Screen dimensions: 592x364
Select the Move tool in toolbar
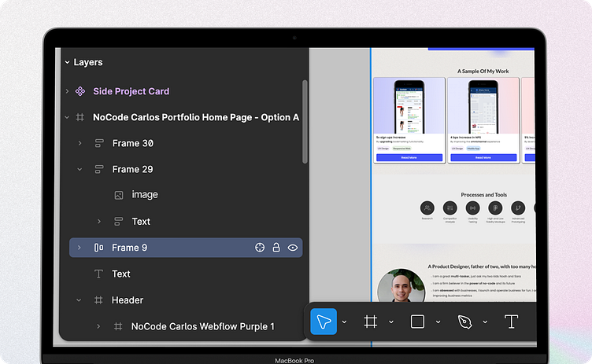coord(324,322)
